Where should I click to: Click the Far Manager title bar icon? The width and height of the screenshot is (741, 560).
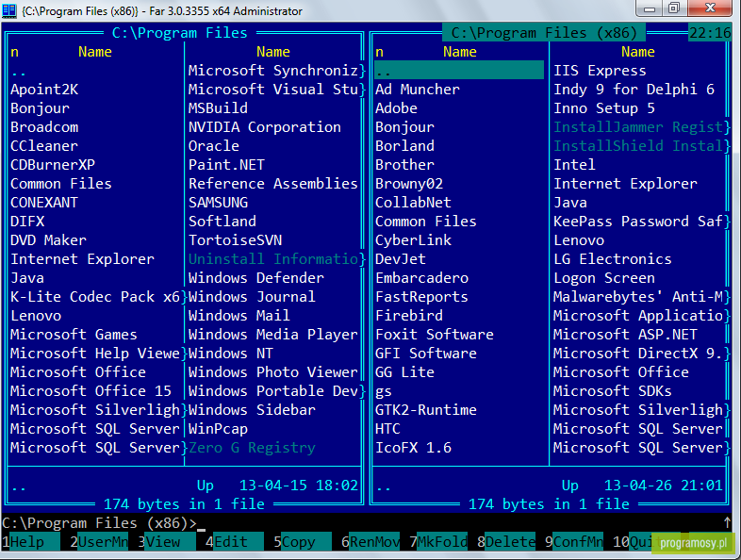(9, 10)
